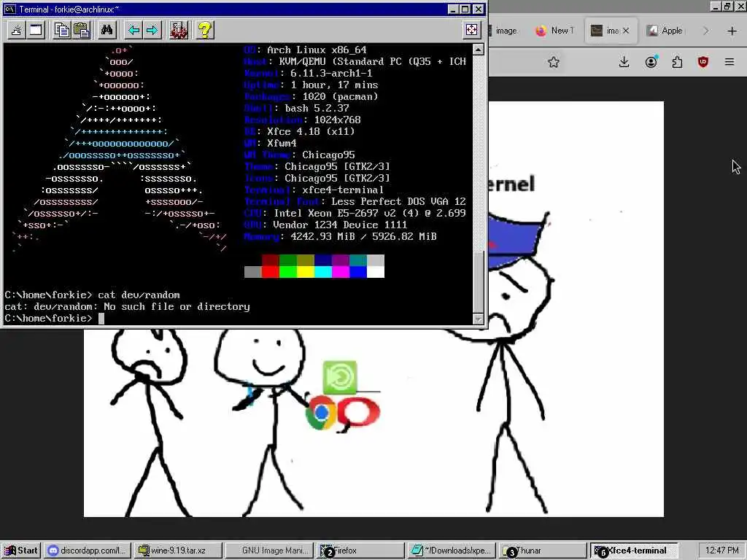The width and height of the screenshot is (747, 560).
Task: Click the bright yellow neofetch color block
Action: (x=306, y=272)
